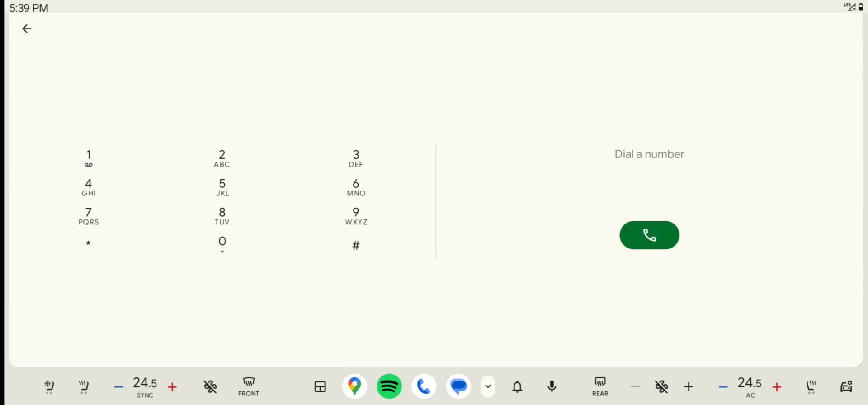Click the battery status icon
This screenshot has width=868, height=405.
pyautogui.click(x=861, y=7)
